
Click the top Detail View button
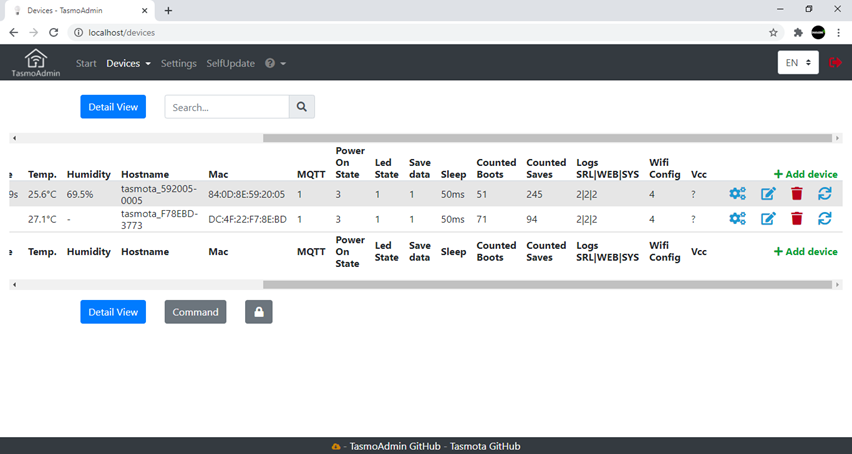click(x=113, y=107)
